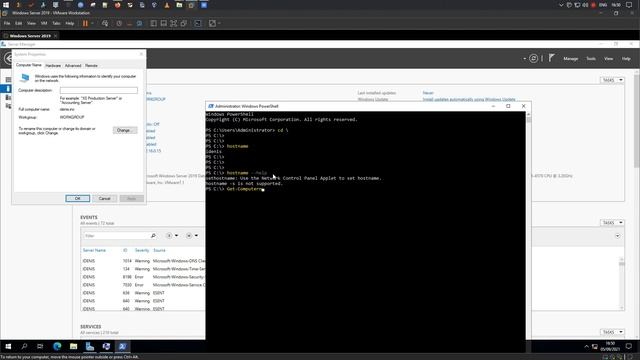Click Server Name column header in events

pyautogui.click(x=94, y=250)
